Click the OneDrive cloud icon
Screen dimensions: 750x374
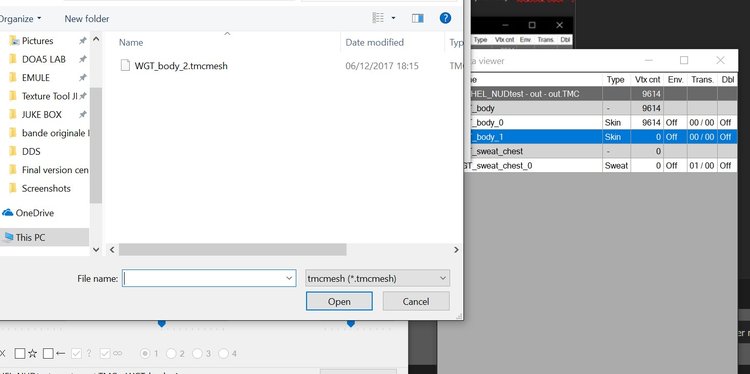point(8,213)
